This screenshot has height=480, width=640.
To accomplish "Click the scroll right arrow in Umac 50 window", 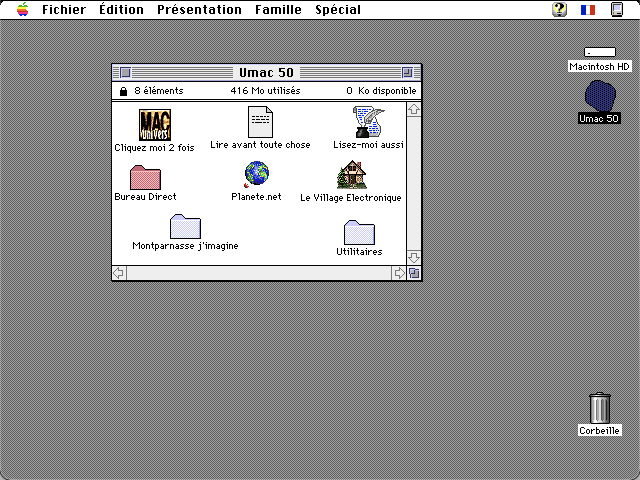I will click(399, 273).
